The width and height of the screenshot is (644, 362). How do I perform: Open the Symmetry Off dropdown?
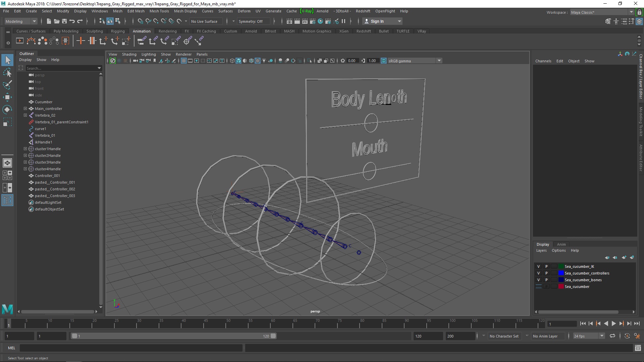(x=254, y=21)
